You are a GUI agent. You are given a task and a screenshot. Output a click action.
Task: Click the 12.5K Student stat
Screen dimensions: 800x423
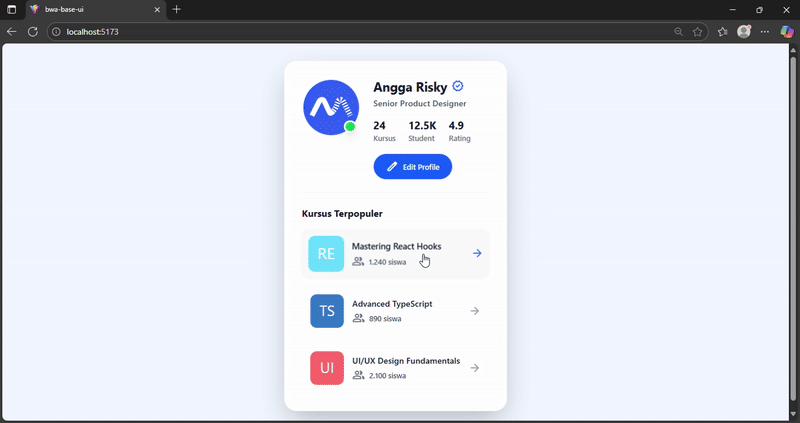(422, 131)
